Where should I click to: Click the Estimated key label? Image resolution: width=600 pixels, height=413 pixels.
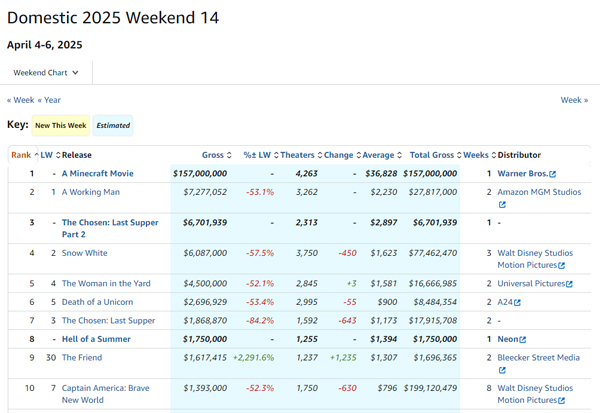(113, 126)
